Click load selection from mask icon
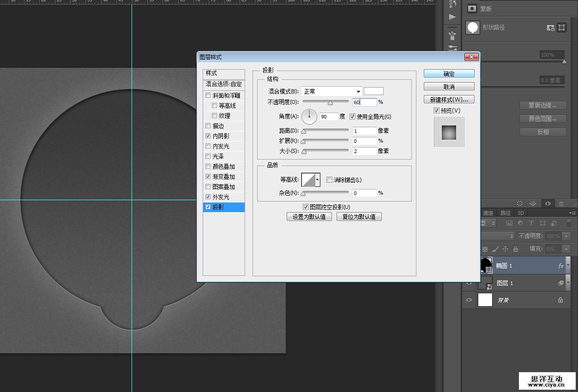The width and height of the screenshot is (578, 392). click(x=520, y=203)
